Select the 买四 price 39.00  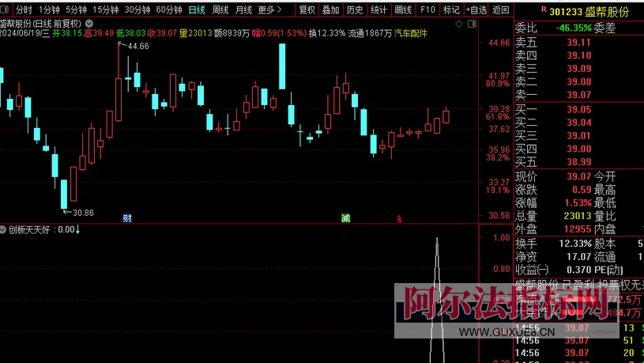(x=578, y=149)
